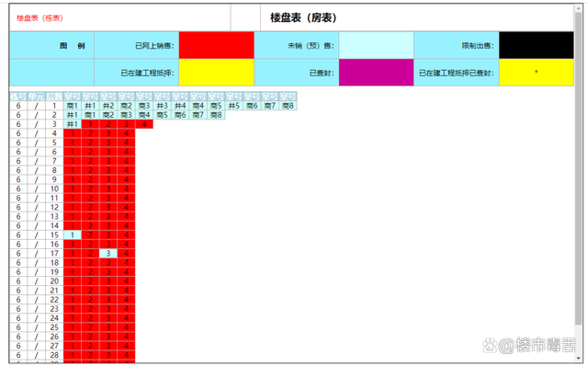The width and height of the screenshot is (588, 366).
Task: Select unsold room 3 on floor 17
Action: pyautogui.click(x=108, y=254)
